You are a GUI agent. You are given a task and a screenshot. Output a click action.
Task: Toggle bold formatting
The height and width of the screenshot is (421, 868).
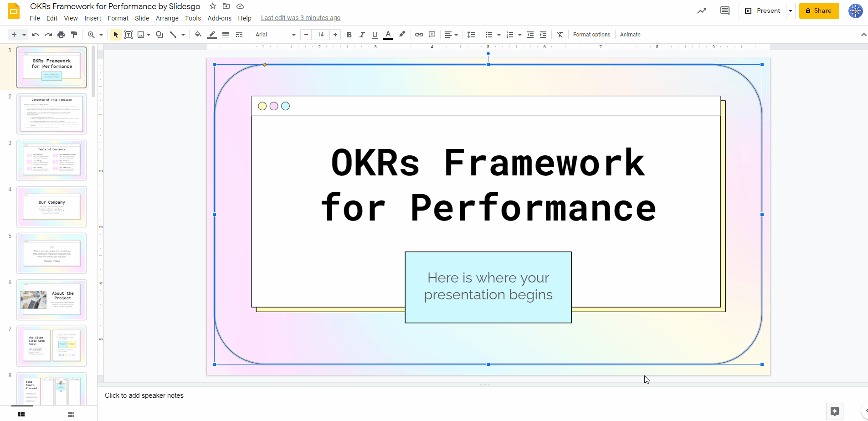(349, 34)
